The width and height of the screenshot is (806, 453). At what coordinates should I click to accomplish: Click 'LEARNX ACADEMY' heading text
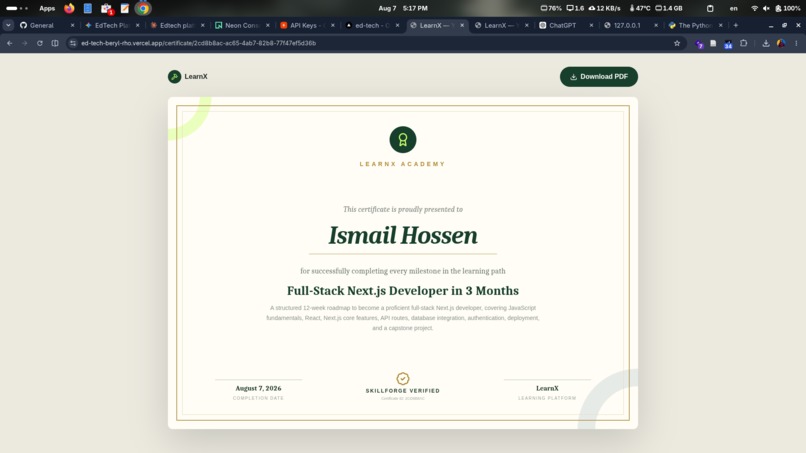402,164
